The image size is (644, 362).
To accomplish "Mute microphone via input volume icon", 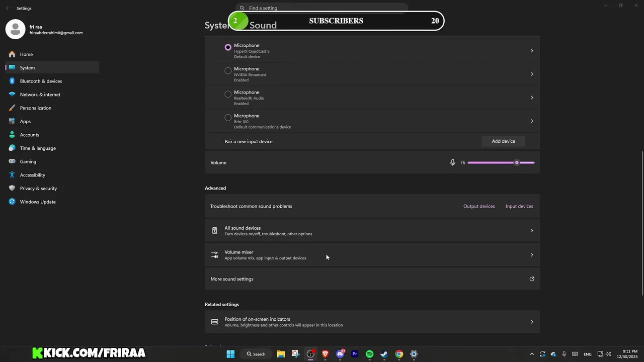I will pos(453,162).
